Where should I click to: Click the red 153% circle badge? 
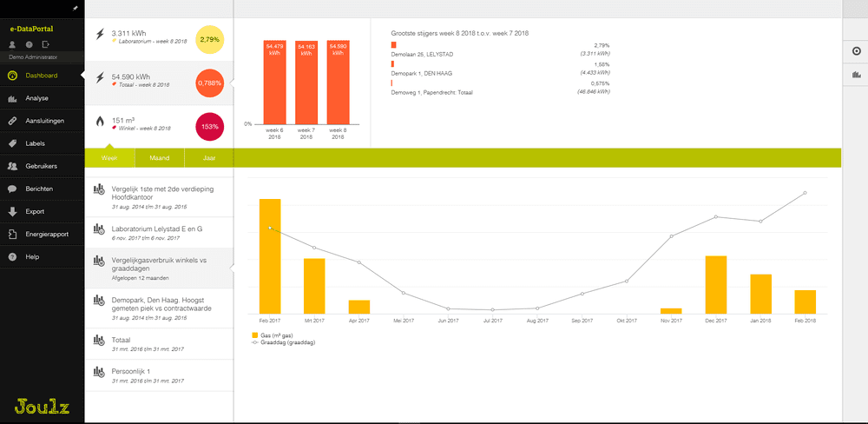209,127
